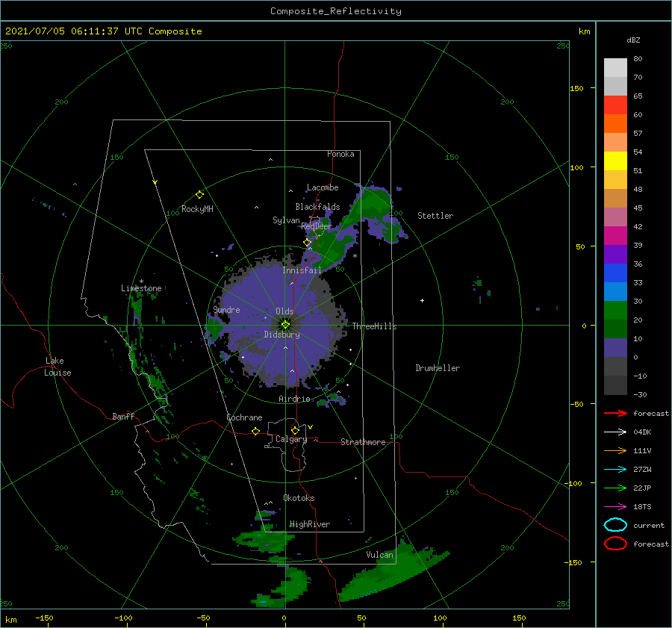672x628 pixels.
Task: Click the Olds label near radar center
Action: click(x=284, y=311)
